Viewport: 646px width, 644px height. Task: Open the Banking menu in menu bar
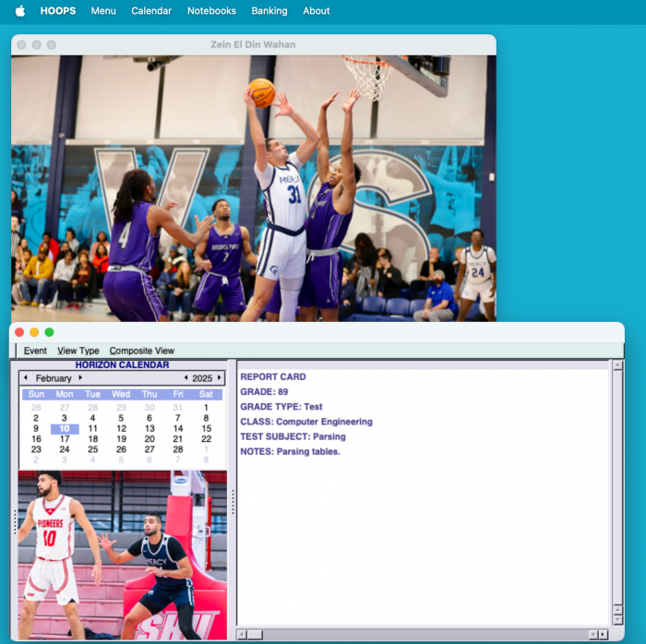pyautogui.click(x=269, y=11)
